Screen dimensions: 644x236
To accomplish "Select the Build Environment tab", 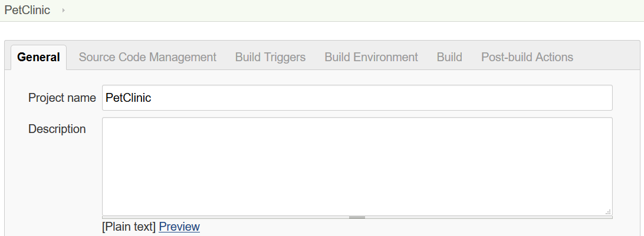I will click(x=372, y=57).
